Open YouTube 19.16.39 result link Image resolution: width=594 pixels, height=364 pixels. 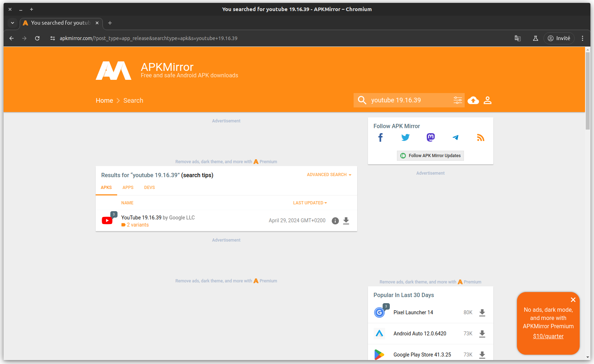tap(141, 218)
